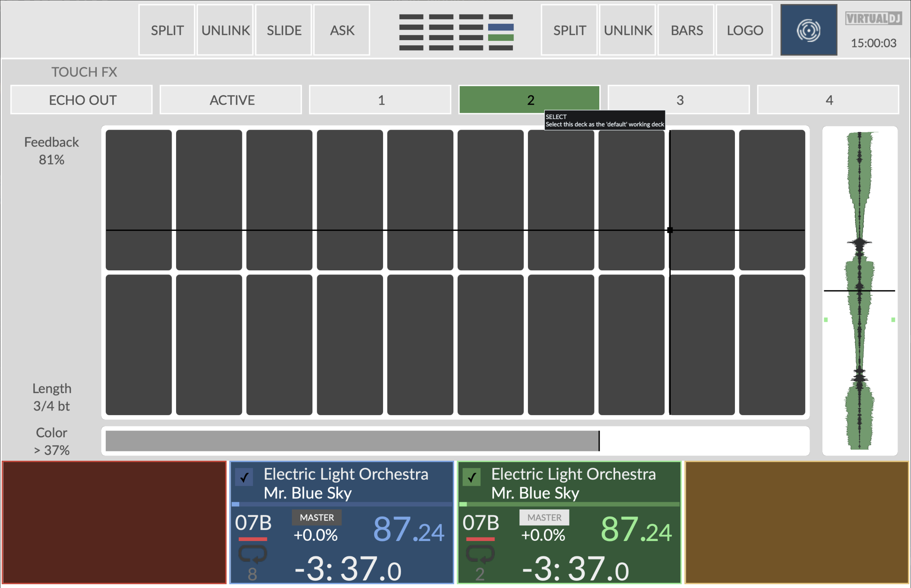Select deck 1 tab
Image resolution: width=911 pixels, height=588 pixels.
(x=381, y=100)
